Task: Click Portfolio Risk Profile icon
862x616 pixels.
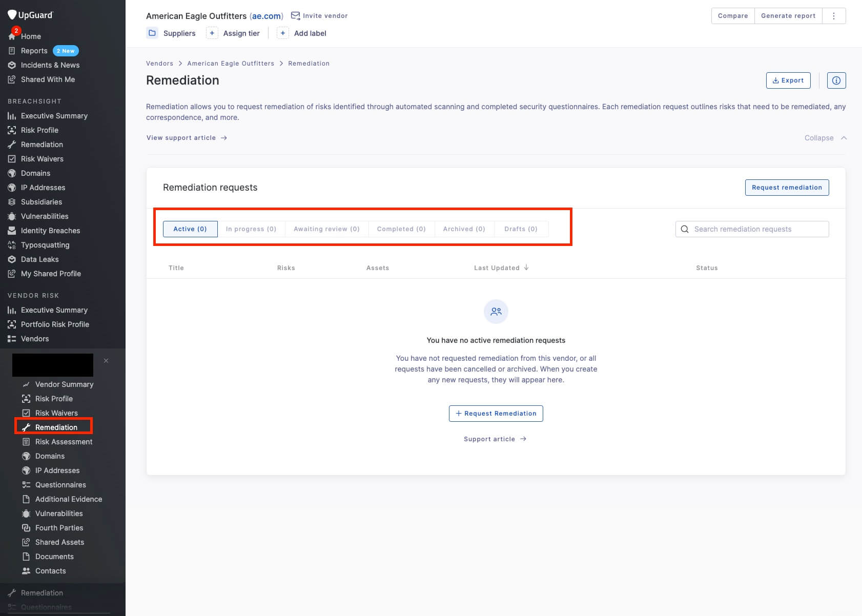Action: click(x=12, y=324)
